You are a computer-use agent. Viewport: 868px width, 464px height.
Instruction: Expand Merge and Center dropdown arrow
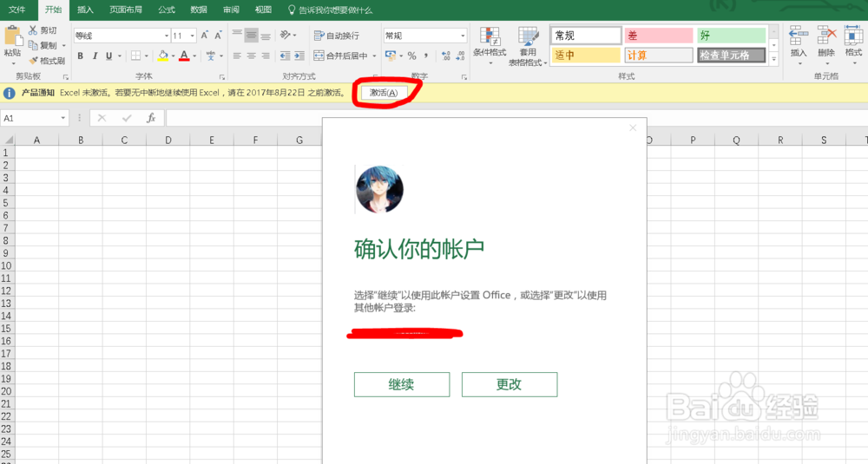coord(374,56)
